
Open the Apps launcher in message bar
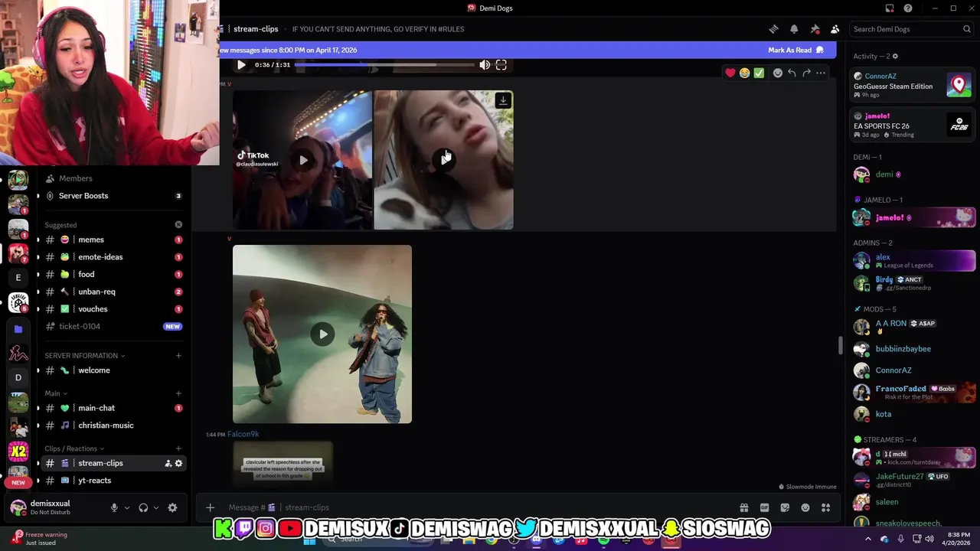click(x=825, y=507)
